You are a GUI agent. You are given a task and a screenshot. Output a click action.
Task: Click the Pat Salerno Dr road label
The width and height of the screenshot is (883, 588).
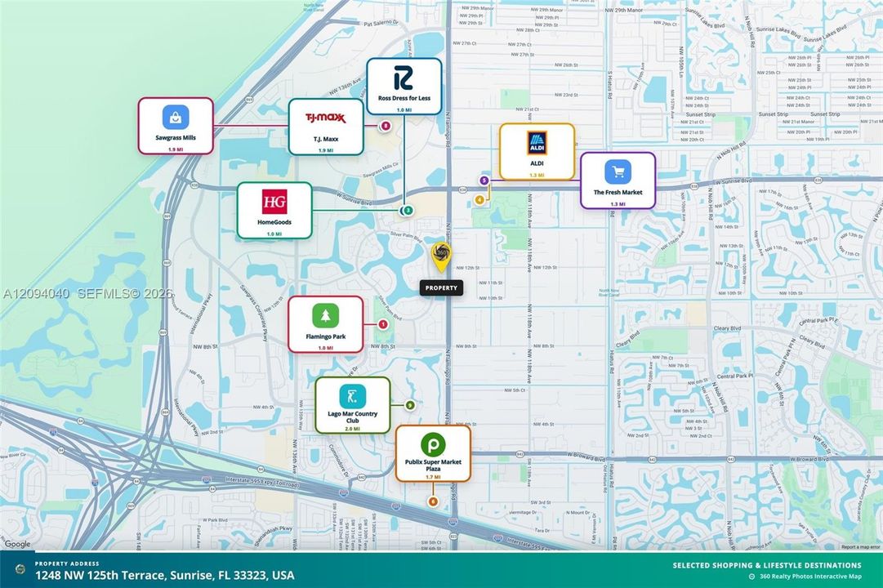coord(381,24)
